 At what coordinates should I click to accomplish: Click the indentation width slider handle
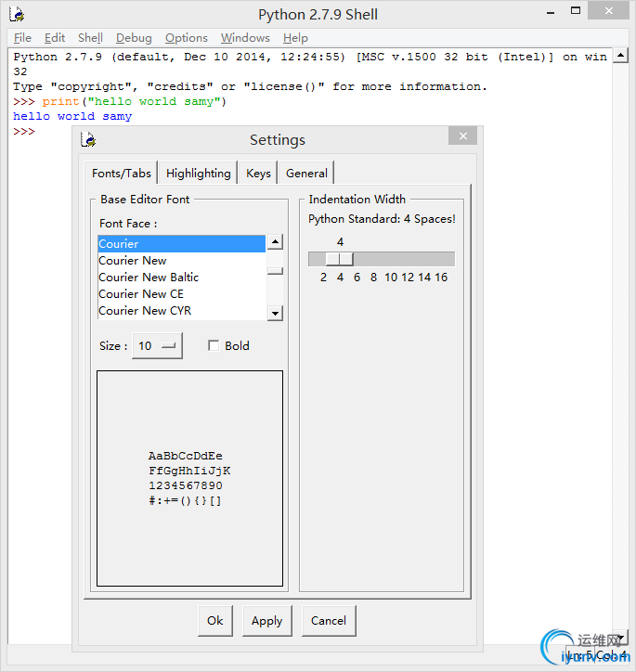(x=340, y=259)
